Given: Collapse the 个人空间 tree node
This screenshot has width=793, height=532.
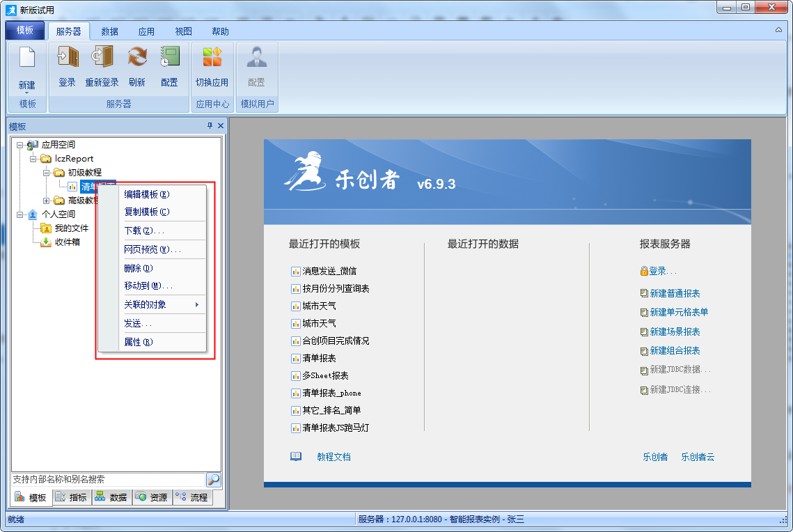Looking at the screenshot, I should click(x=20, y=214).
